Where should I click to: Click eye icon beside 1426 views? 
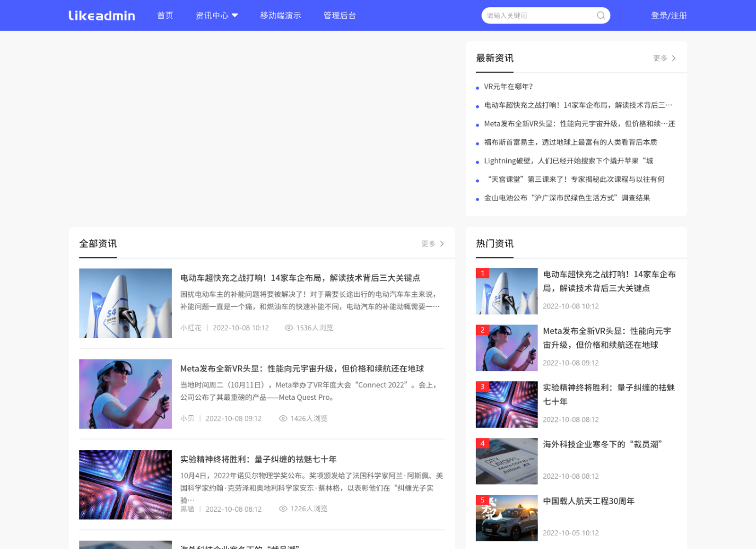283,419
